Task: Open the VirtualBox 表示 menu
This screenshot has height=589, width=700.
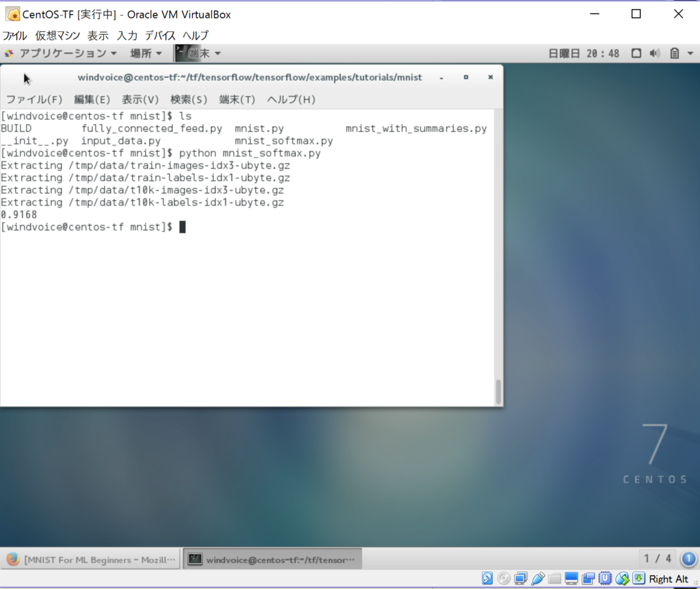Action: pyautogui.click(x=98, y=36)
